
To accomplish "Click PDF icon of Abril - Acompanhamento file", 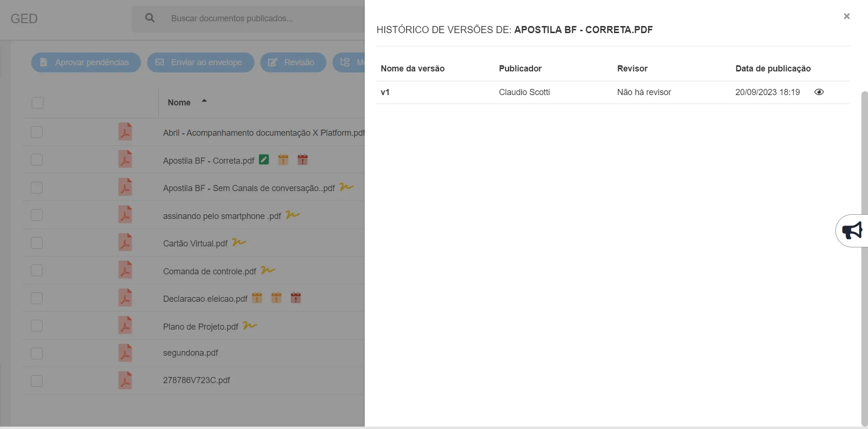I will pyautogui.click(x=125, y=132).
